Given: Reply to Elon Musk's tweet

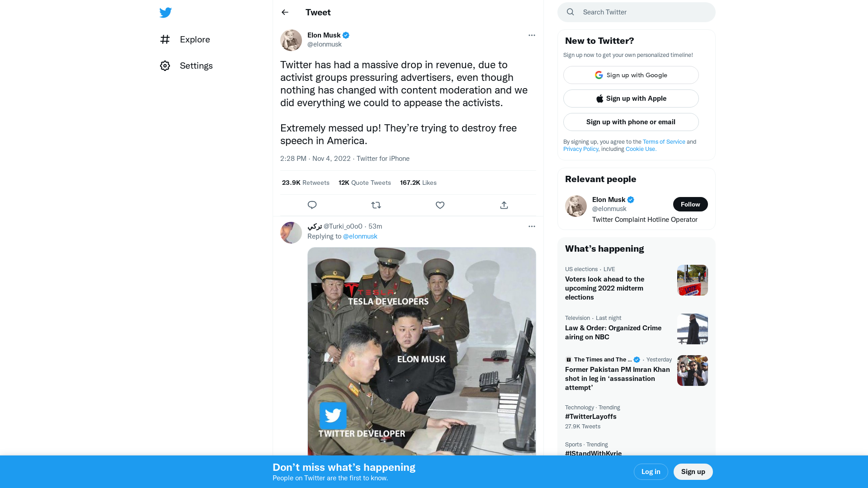Looking at the screenshot, I should point(312,205).
